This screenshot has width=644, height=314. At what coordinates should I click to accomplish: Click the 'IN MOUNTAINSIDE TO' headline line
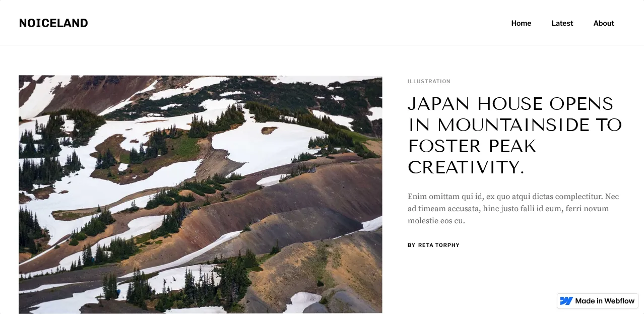pos(515,125)
